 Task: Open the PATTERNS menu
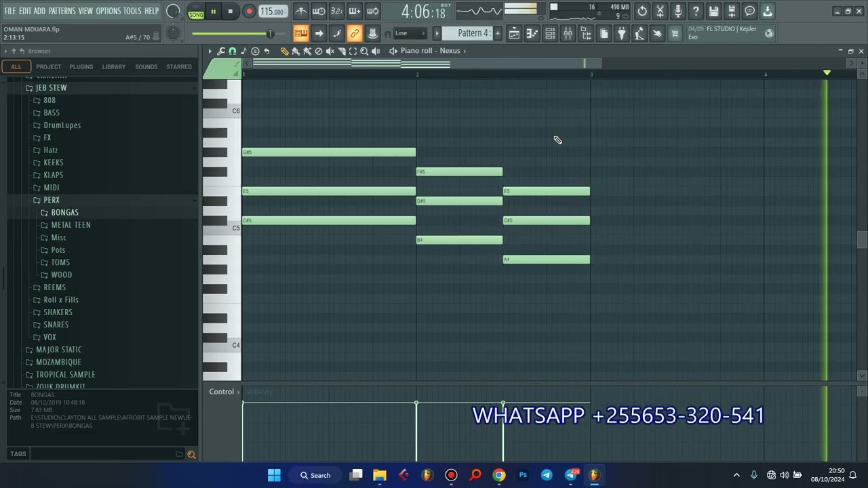click(x=62, y=11)
